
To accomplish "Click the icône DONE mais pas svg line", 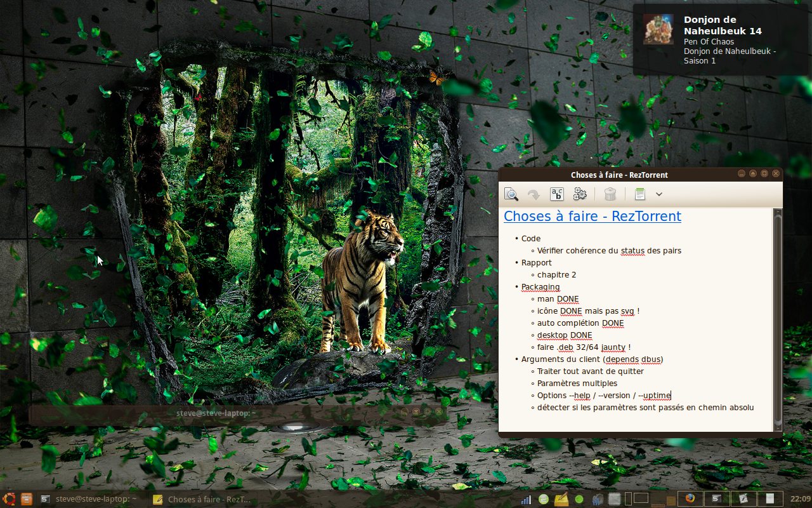I will click(588, 311).
